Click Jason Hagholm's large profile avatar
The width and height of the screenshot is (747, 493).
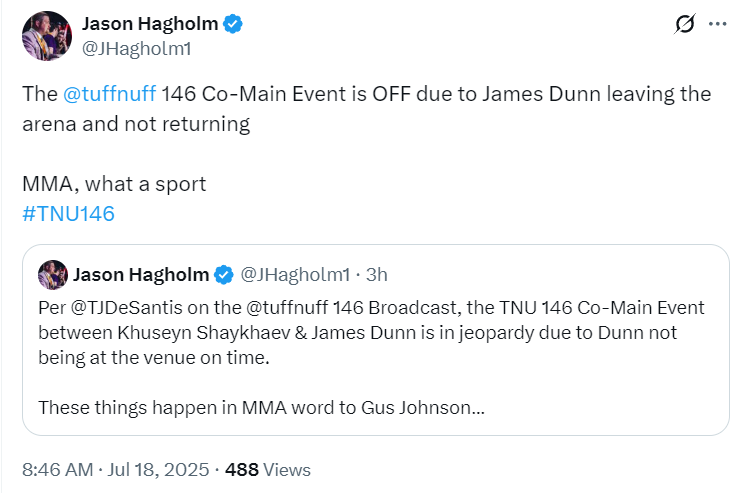[46, 36]
